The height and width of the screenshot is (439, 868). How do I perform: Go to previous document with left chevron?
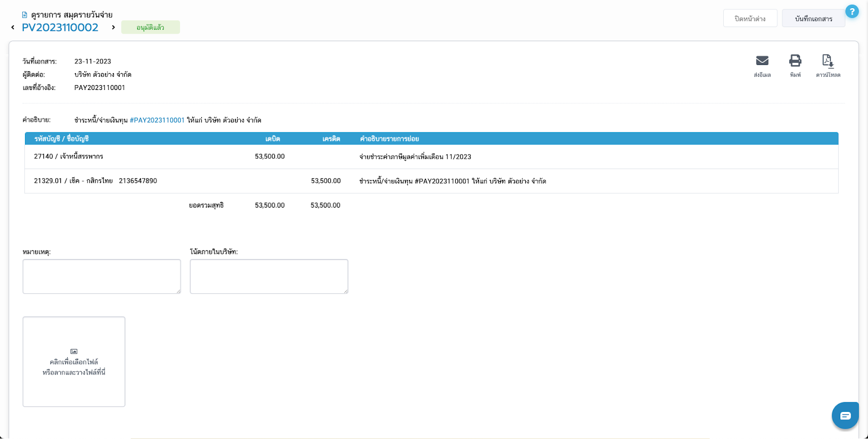click(13, 28)
